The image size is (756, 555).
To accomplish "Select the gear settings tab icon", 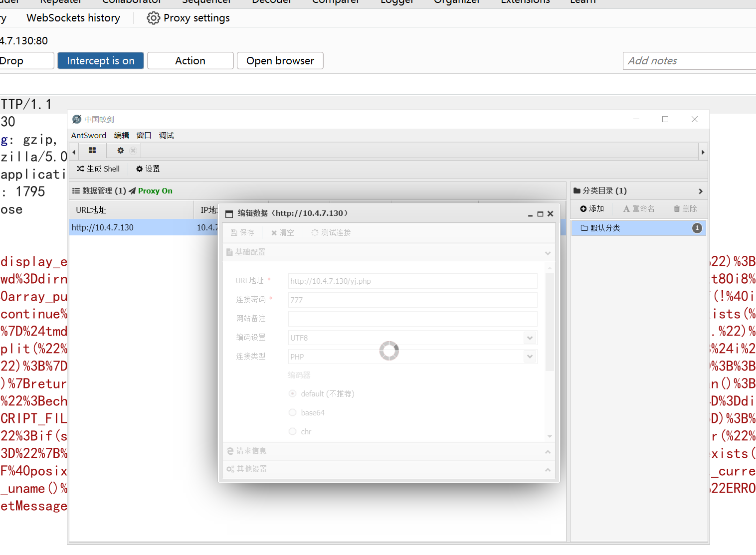I will pos(120,150).
